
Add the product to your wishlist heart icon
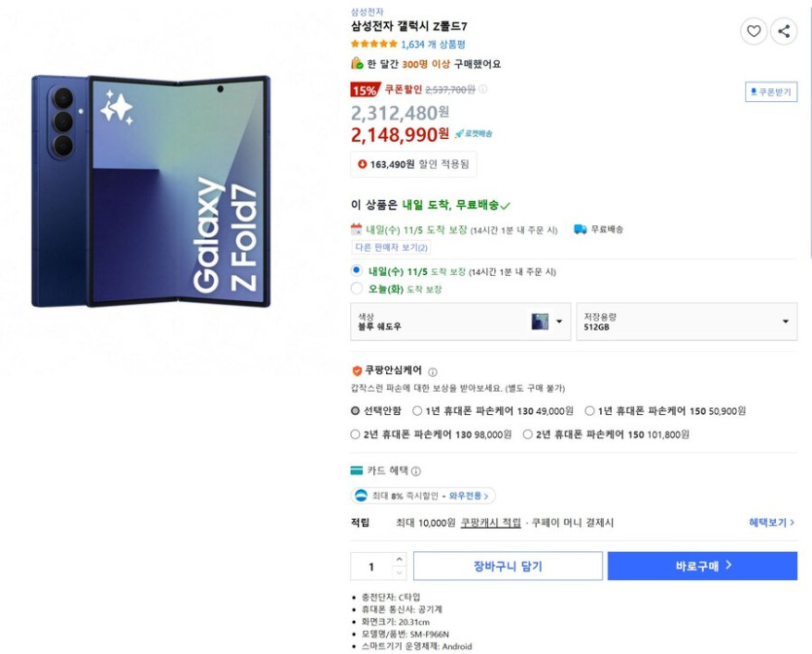[754, 31]
